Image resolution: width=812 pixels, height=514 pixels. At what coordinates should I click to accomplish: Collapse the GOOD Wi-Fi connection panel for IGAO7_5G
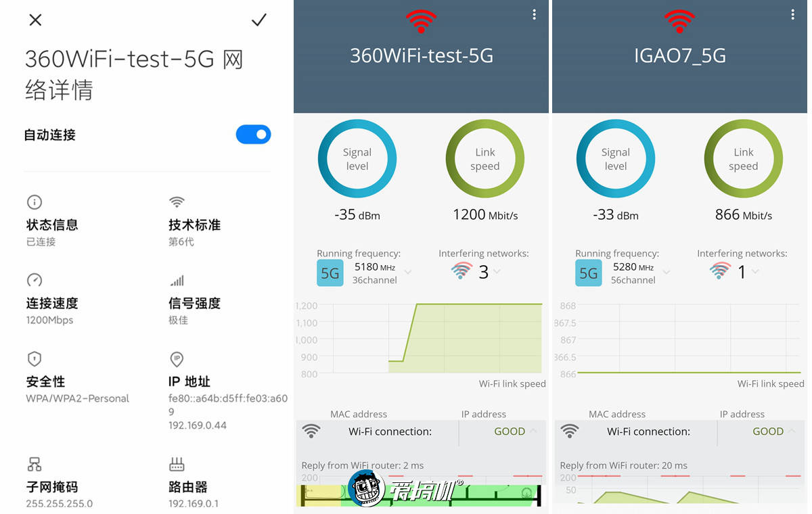tap(791, 431)
